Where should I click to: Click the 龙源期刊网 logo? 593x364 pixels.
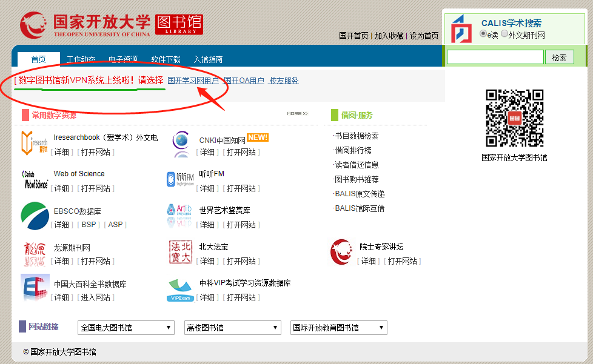(35, 254)
